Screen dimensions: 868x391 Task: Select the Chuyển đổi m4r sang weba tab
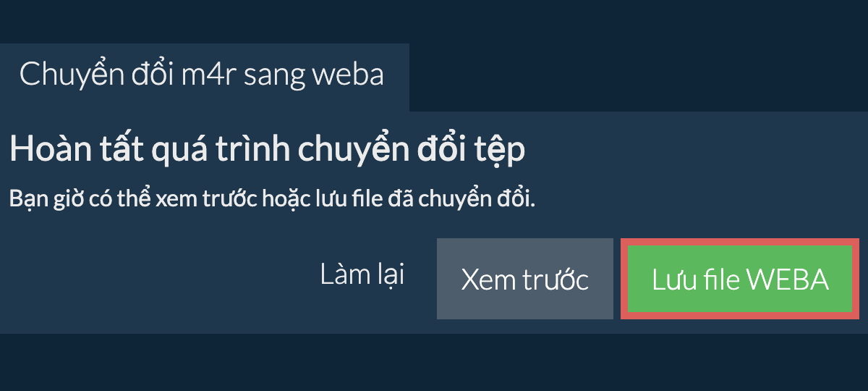[x=202, y=75]
